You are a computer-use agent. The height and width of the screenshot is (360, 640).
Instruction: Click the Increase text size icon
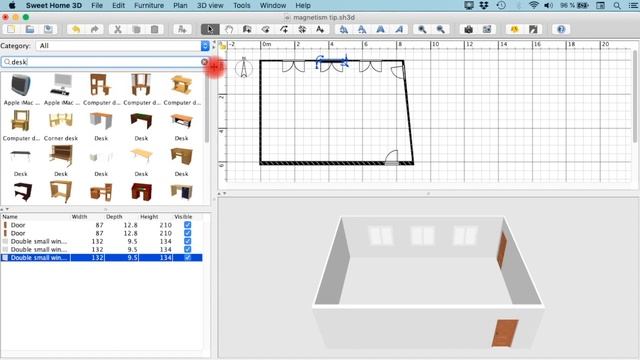[x=344, y=29]
